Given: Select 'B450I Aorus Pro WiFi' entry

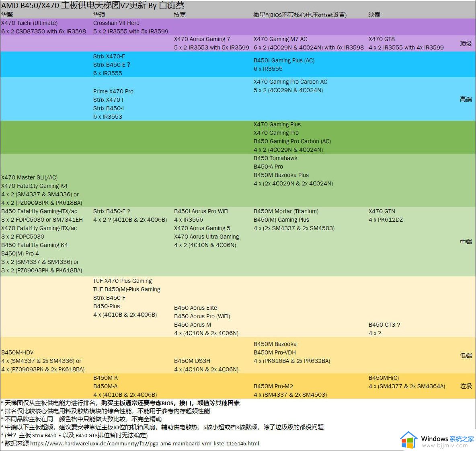Looking at the screenshot, I should pos(201,211).
